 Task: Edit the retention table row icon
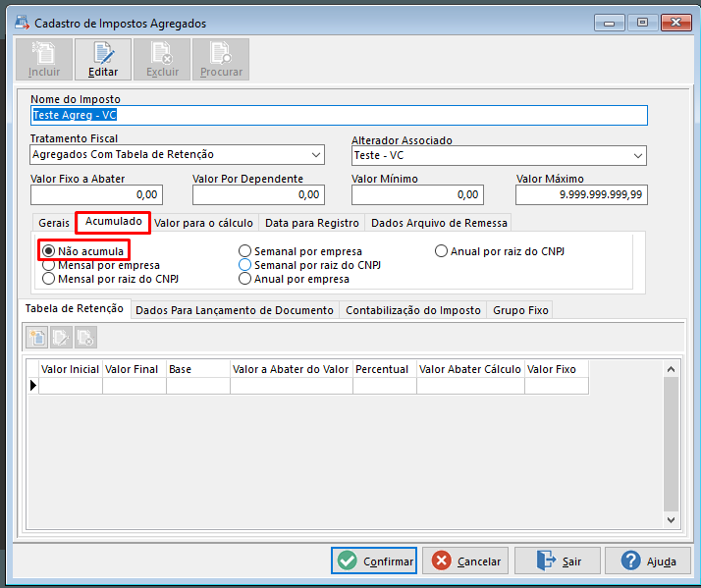point(61,337)
